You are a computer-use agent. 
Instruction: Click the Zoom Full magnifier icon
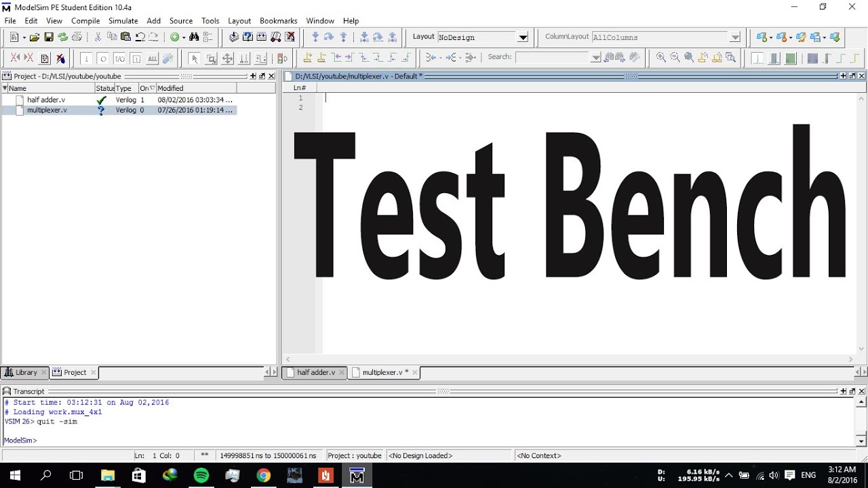tap(689, 58)
